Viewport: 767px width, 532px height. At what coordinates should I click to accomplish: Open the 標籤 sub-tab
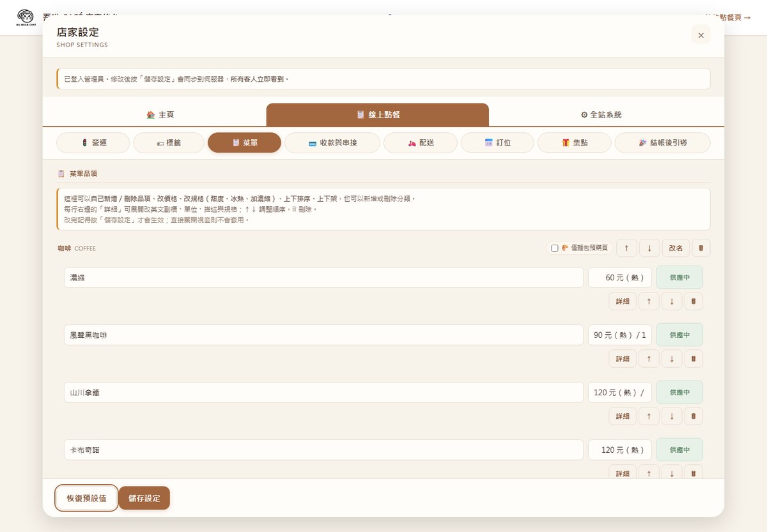(169, 143)
